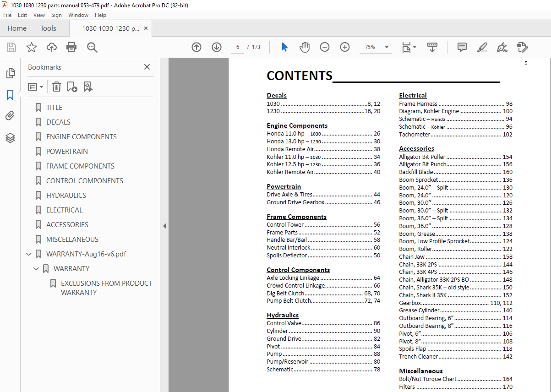
Task: Open the fit page options tool
Action: click(409, 47)
